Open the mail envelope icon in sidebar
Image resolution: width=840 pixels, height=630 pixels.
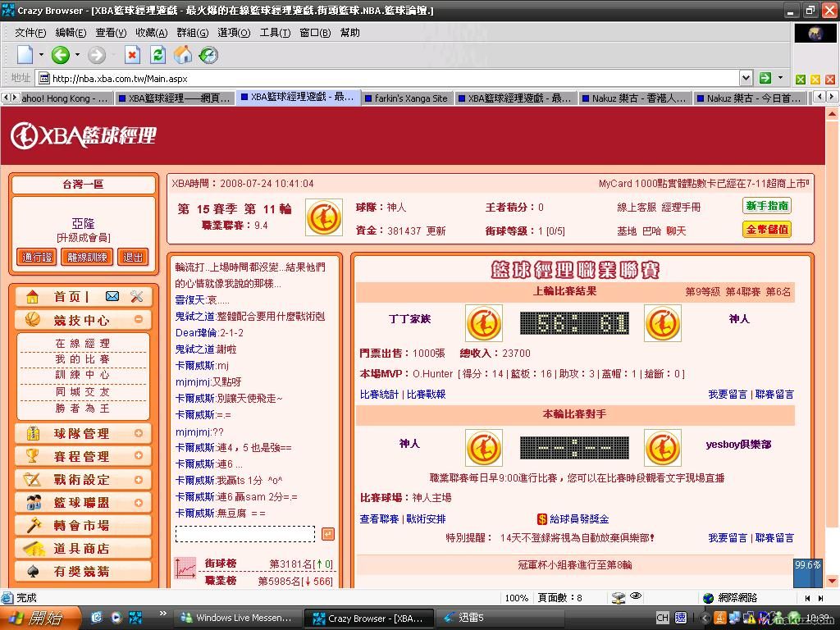[112, 296]
